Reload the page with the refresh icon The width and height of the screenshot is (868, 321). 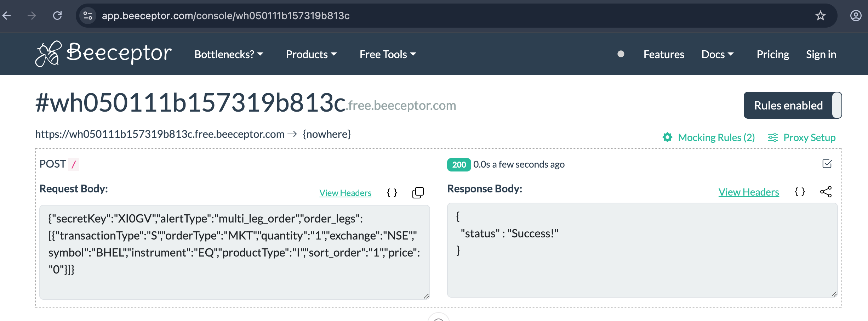pos(57,16)
